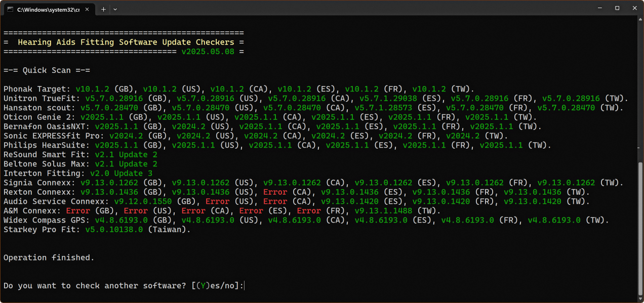Click the "Beltone Solus Max:" label
Viewport: 644px width, 303px height.
(x=47, y=164)
